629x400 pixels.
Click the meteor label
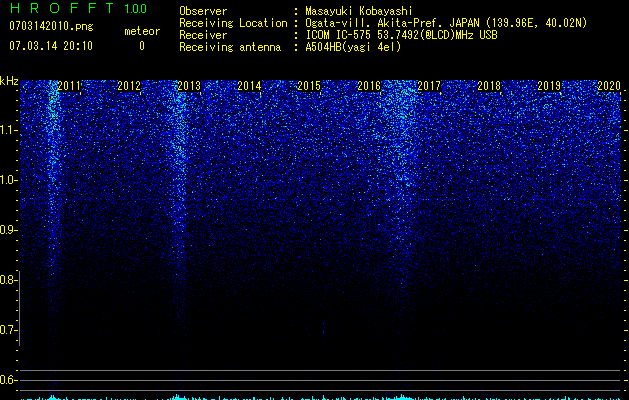pos(142,31)
